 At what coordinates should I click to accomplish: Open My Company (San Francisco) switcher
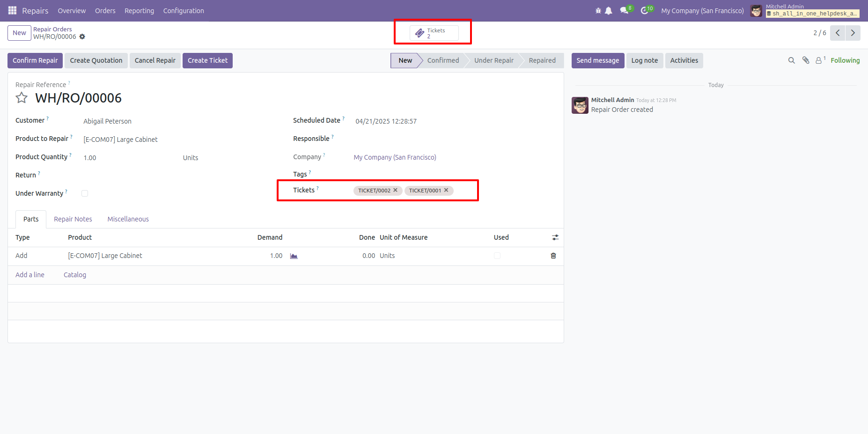[x=702, y=11]
